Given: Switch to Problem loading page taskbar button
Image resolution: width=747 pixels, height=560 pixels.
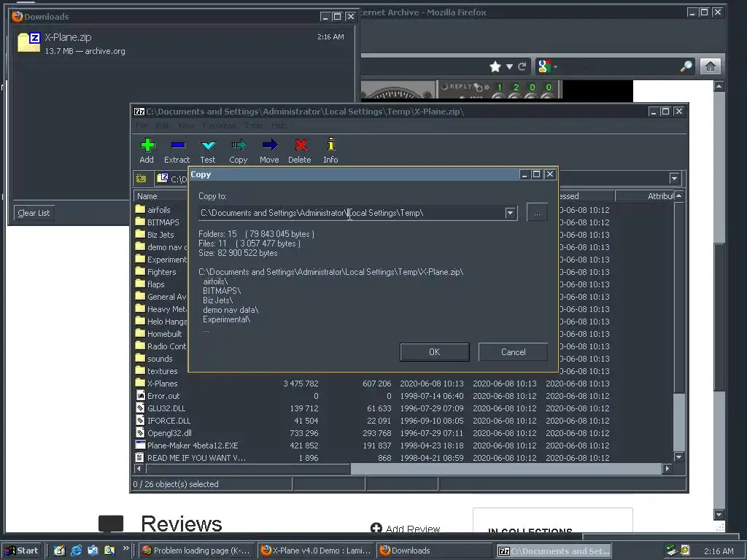Looking at the screenshot, I should tap(196, 551).
